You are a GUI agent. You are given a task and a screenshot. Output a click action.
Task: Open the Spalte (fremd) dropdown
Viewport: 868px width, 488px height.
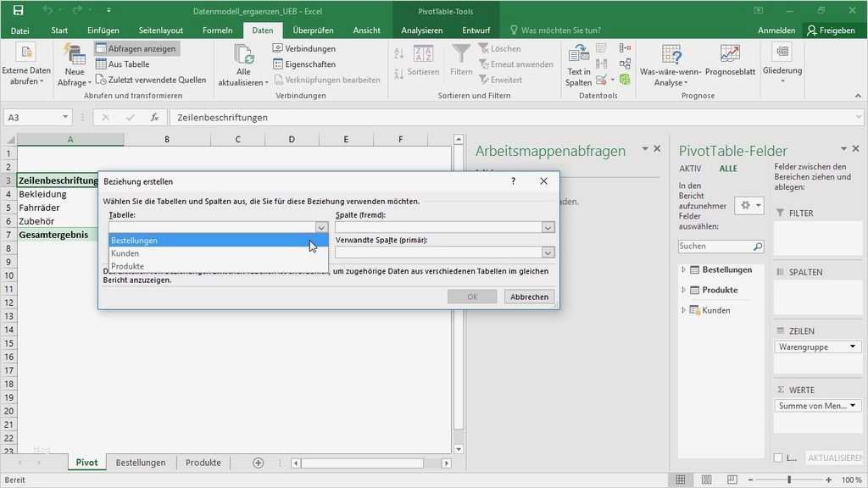[x=548, y=227]
